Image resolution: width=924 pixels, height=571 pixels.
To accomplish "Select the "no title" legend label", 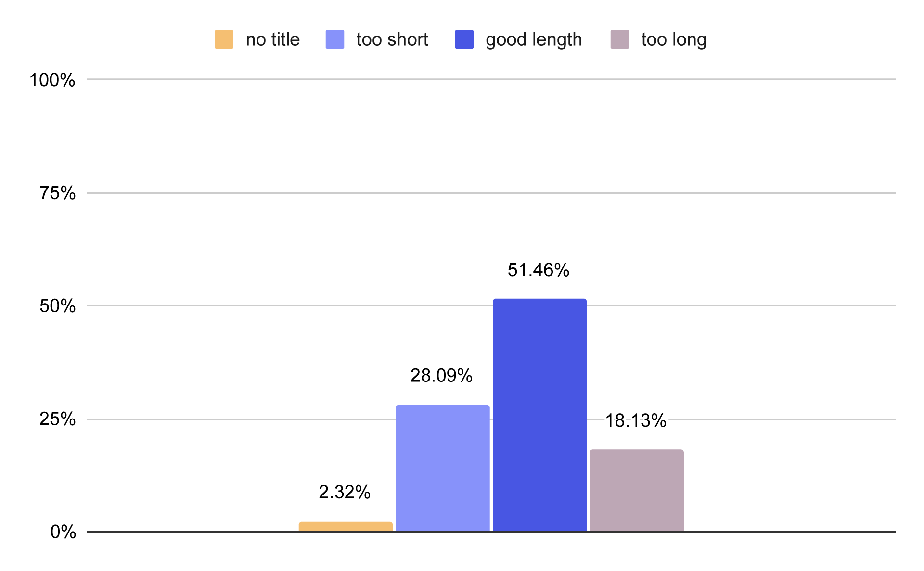I will pos(272,39).
